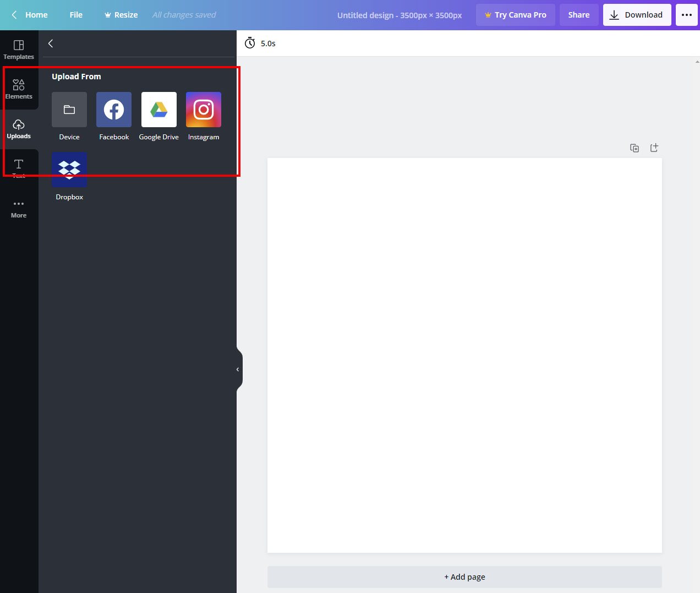Click the Add page button
The height and width of the screenshot is (593, 700).
tap(464, 577)
